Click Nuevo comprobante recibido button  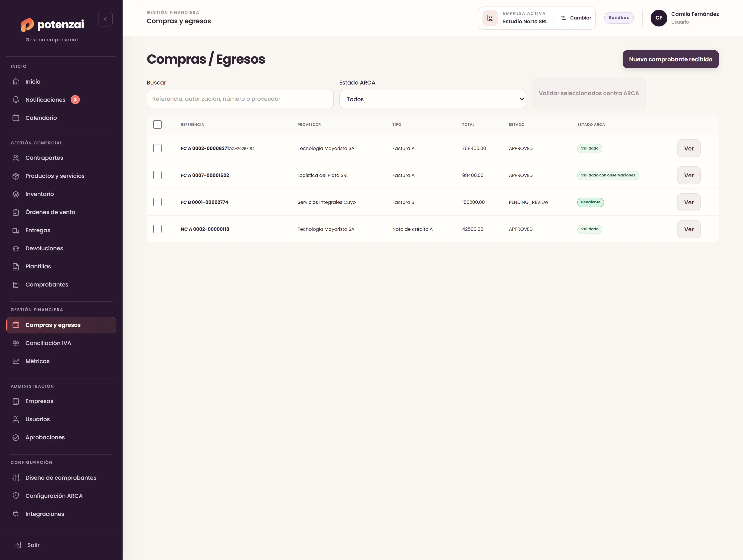tap(671, 59)
